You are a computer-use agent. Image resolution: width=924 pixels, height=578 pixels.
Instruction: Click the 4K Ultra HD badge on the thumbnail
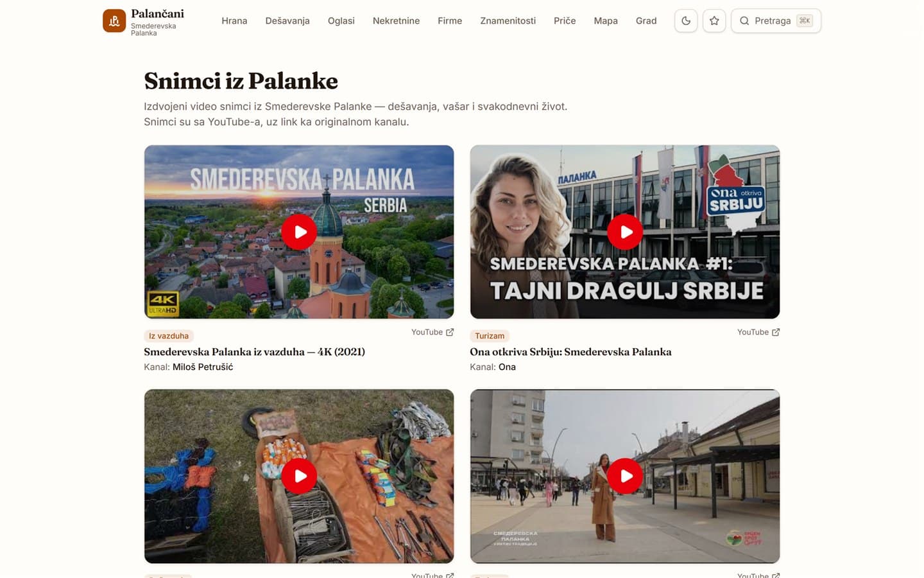[x=163, y=304]
